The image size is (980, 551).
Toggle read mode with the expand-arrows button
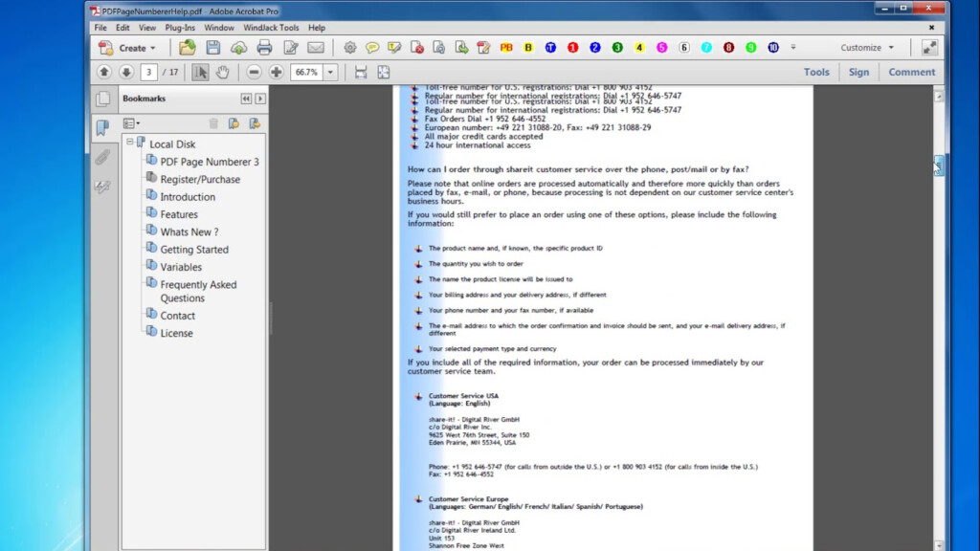(930, 48)
